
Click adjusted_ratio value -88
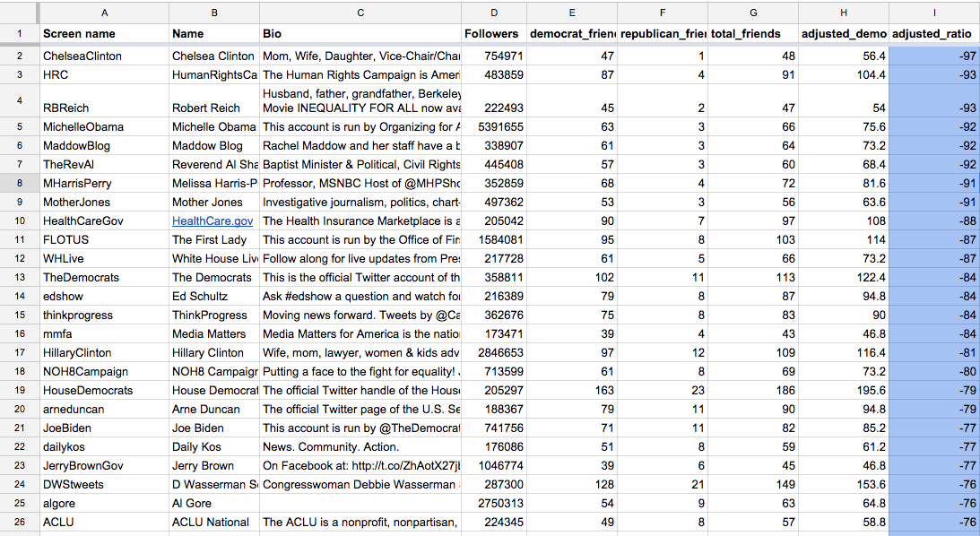(934, 221)
